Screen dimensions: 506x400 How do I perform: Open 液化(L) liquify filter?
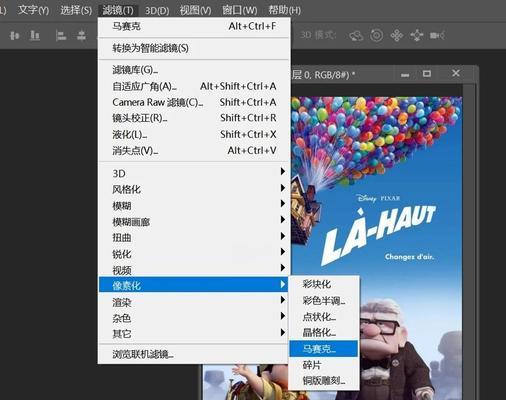[x=194, y=135]
